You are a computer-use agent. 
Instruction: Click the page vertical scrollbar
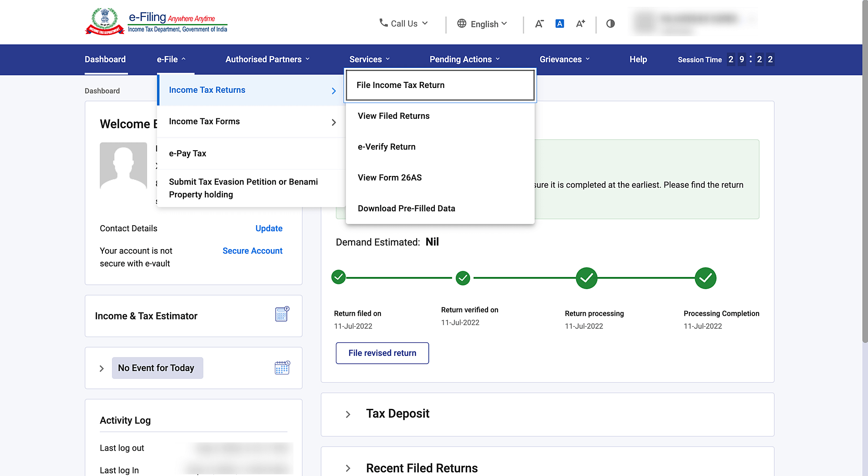point(865,172)
